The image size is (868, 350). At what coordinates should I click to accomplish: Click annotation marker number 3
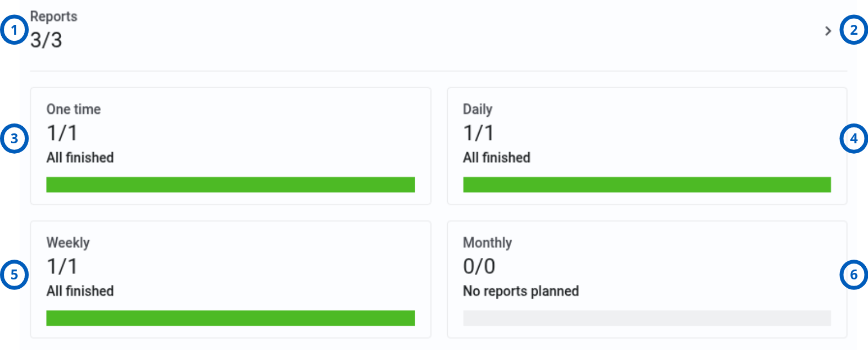[x=14, y=138]
